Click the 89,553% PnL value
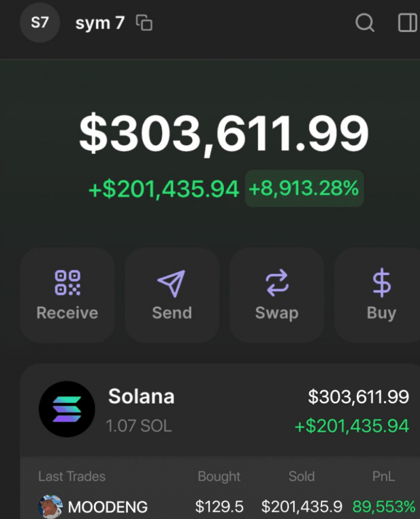The height and width of the screenshot is (519, 420). click(x=383, y=507)
